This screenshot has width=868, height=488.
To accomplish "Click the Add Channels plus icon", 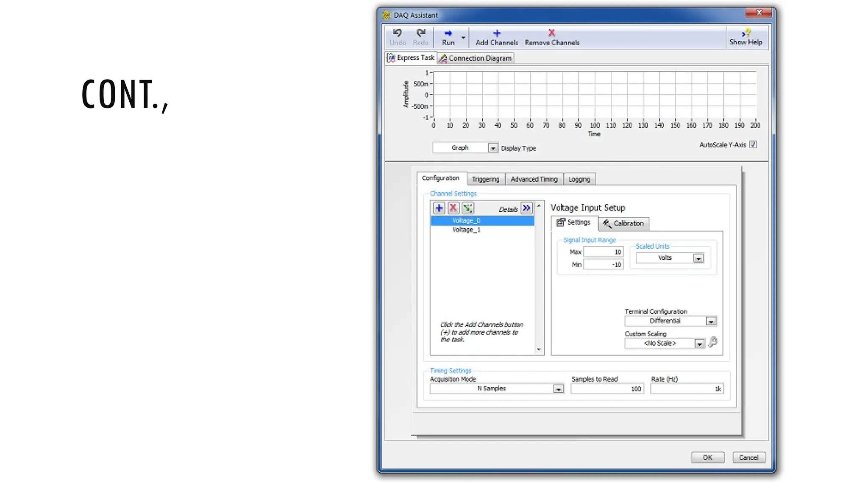I will [x=497, y=33].
